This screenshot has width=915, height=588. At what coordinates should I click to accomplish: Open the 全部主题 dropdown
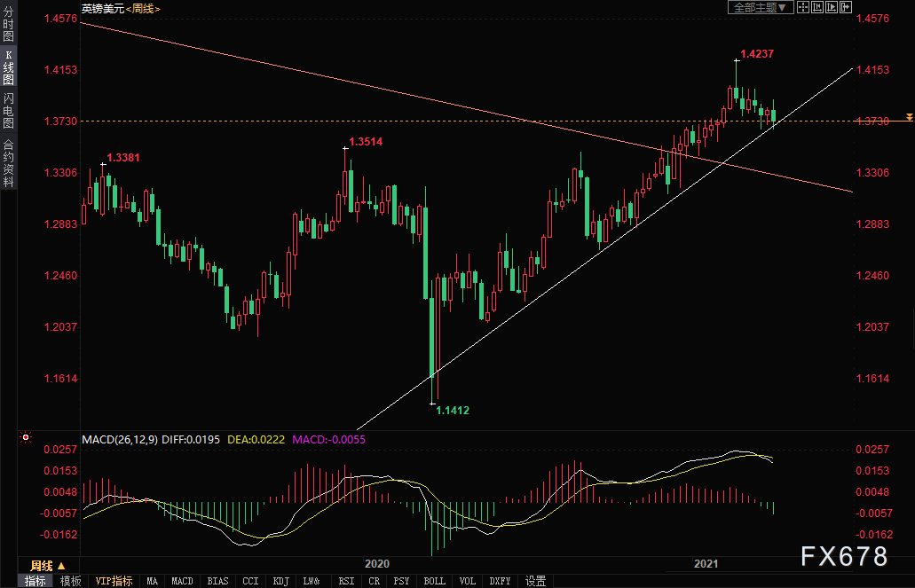[x=761, y=7]
